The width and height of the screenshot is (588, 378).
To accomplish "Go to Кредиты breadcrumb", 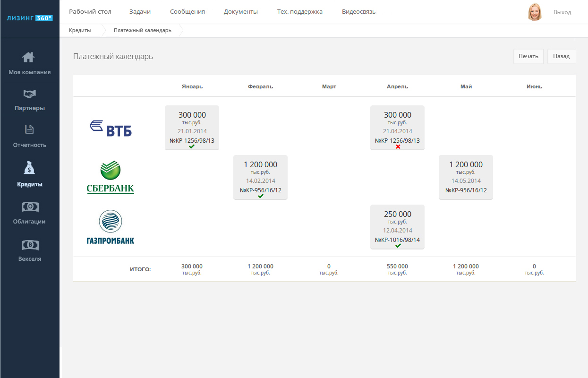I will click(x=80, y=30).
